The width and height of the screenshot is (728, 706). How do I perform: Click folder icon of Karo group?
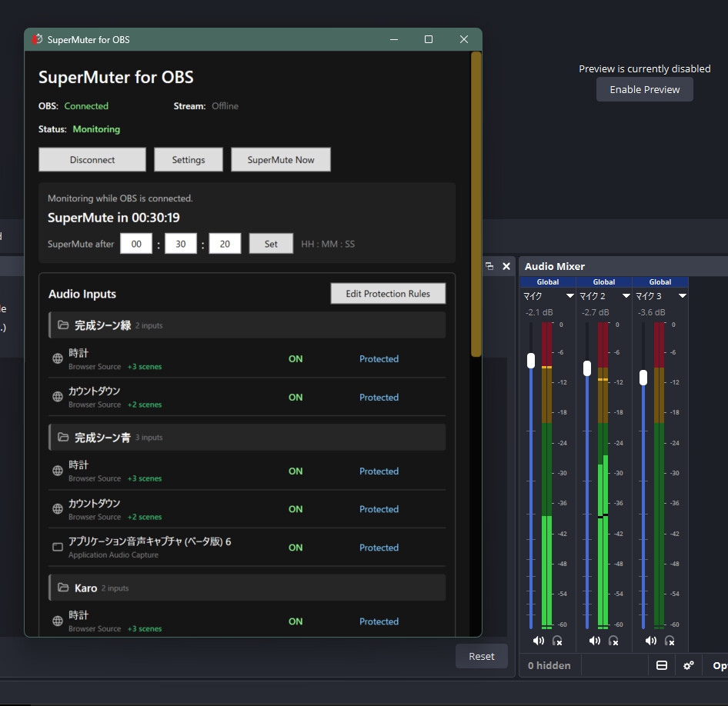click(63, 588)
